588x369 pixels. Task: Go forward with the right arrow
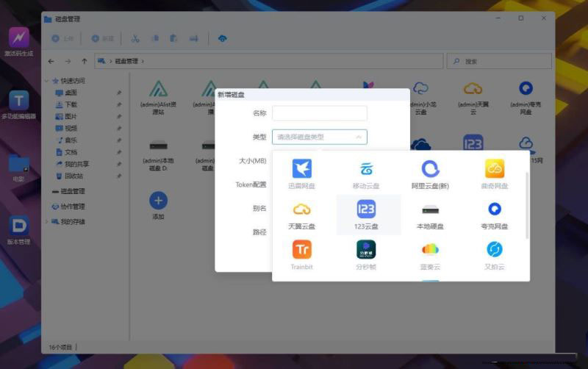click(68, 61)
